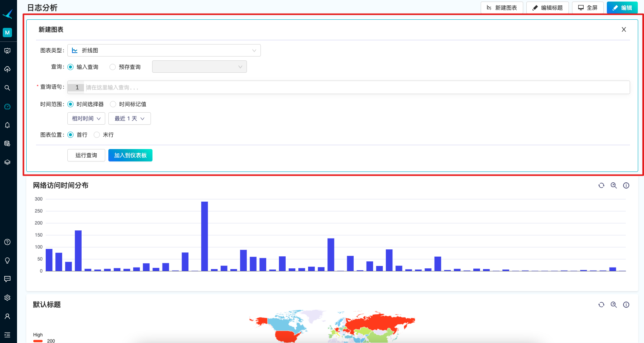Zoom into the 默认标题 map chart
644x343 pixels.
click(x=614, y=305)
